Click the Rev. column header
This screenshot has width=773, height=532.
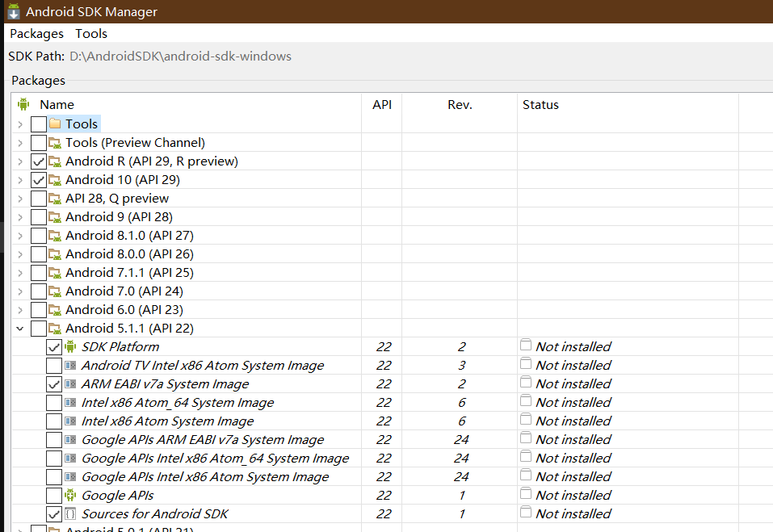pyautogui.click(x=460, y=104)
